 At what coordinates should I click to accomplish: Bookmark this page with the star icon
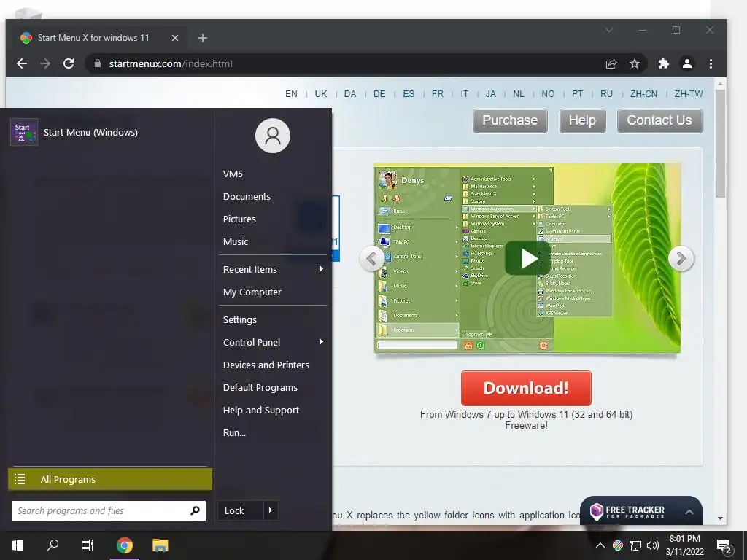pos(634,63)
